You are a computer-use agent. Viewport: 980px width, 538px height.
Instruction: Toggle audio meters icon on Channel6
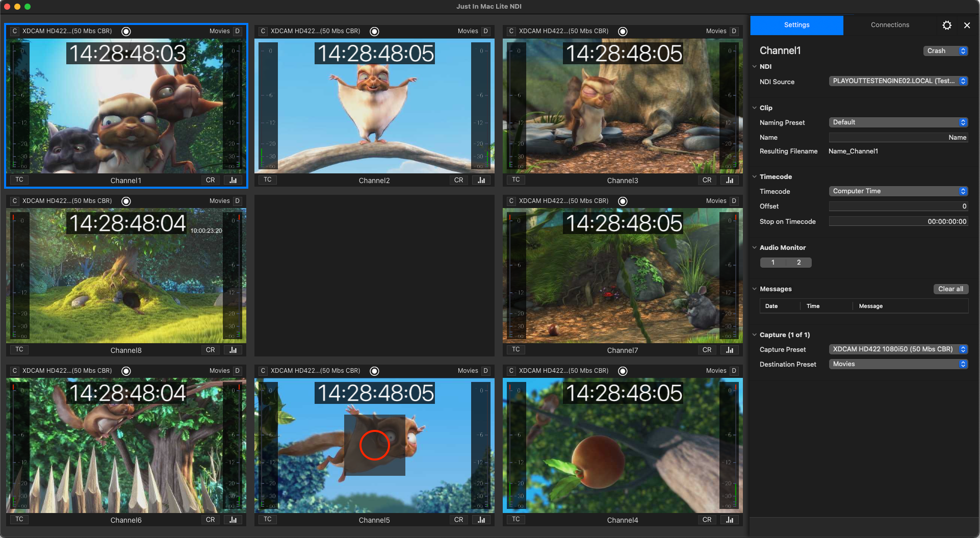pos(233,520)
